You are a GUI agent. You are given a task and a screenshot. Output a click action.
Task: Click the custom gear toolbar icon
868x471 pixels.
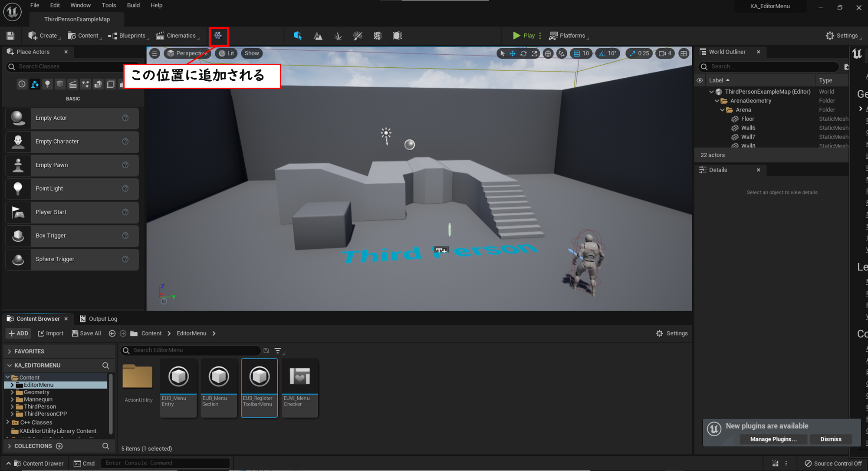click(218, 36)
